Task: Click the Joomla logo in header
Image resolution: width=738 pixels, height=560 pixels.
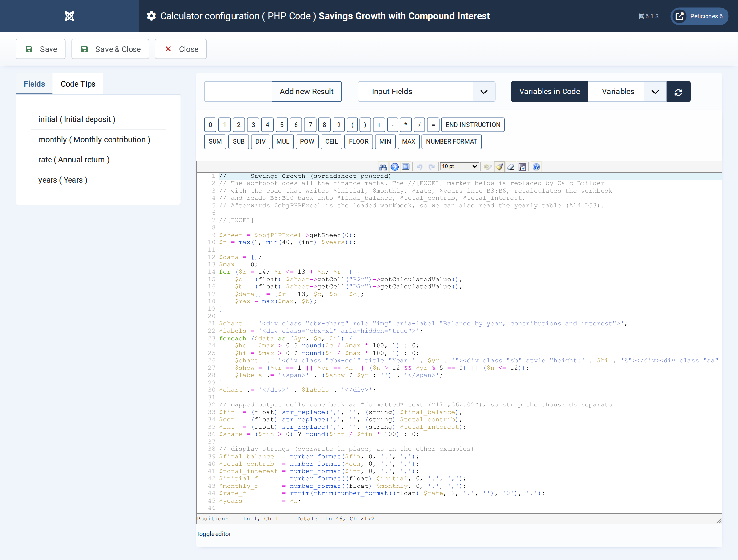Action: 70,16
